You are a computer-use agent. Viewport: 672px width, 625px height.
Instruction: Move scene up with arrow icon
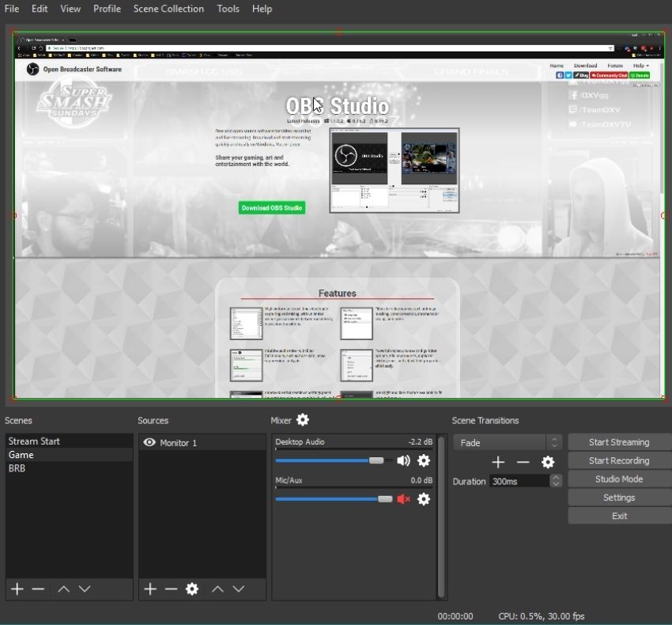pos(64,589)
